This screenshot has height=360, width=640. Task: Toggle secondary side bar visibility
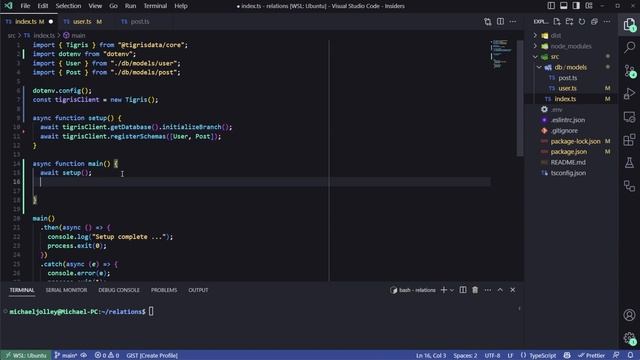(x=576, y=6)
